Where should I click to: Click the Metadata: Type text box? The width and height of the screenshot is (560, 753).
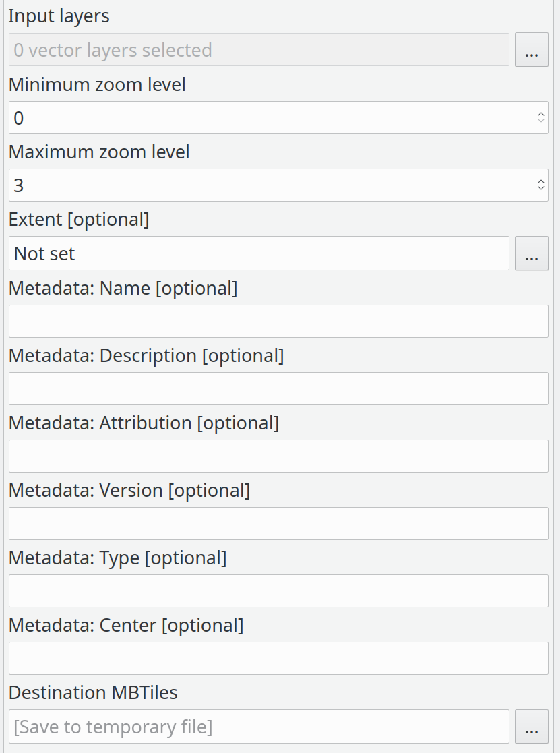278,591
